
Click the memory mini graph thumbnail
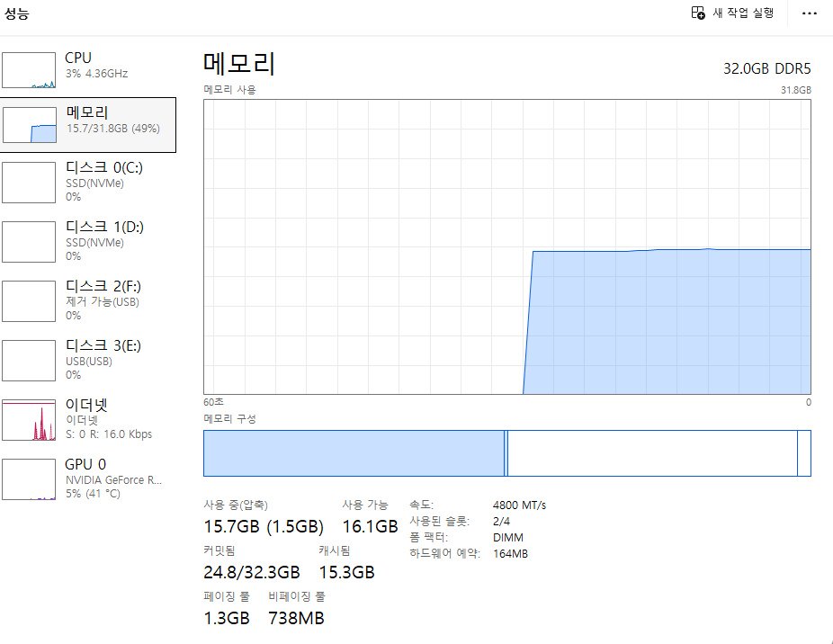coord(30,125)
